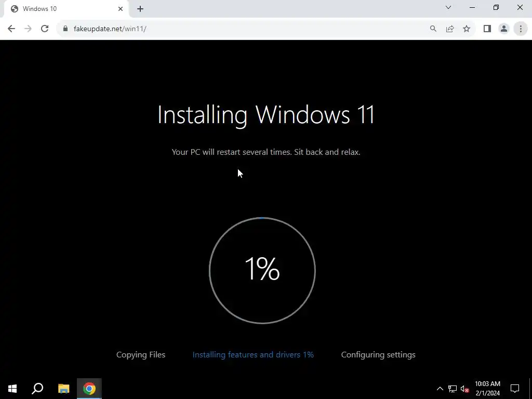This screenshot has width=532, height=399.
Task: Click the 'Copying Files' stage label
Action: coord(141,354)
